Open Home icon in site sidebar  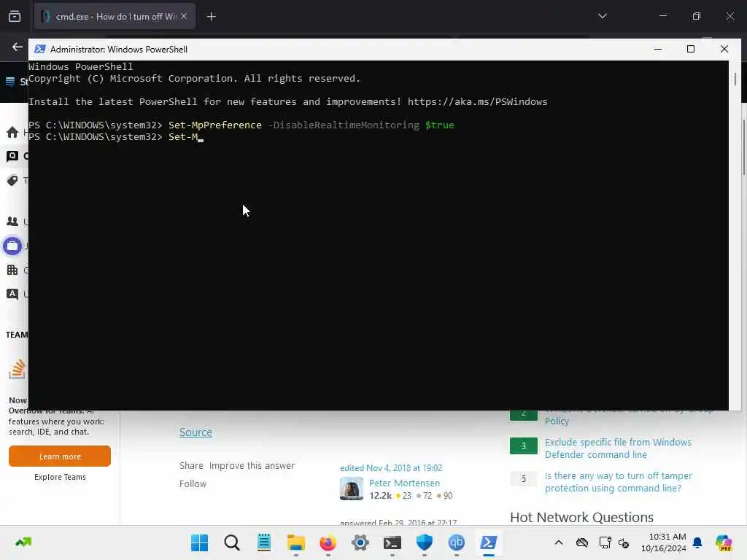12,133
